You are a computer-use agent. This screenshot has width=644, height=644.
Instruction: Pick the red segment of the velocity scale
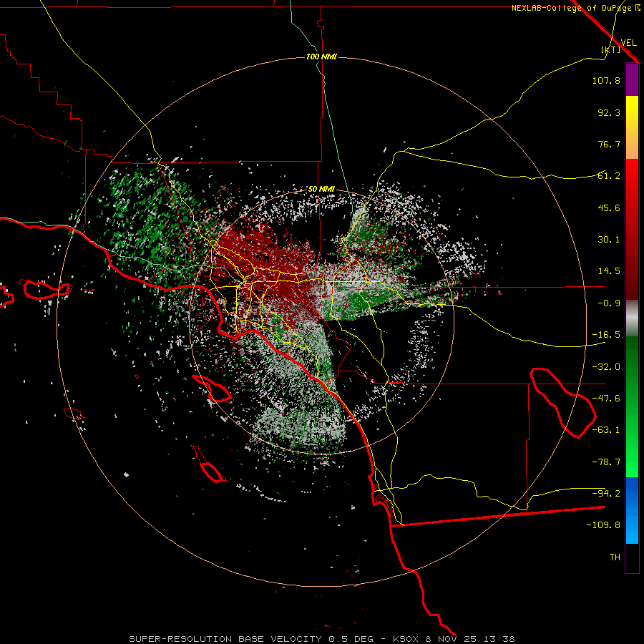tap(632, 229)
